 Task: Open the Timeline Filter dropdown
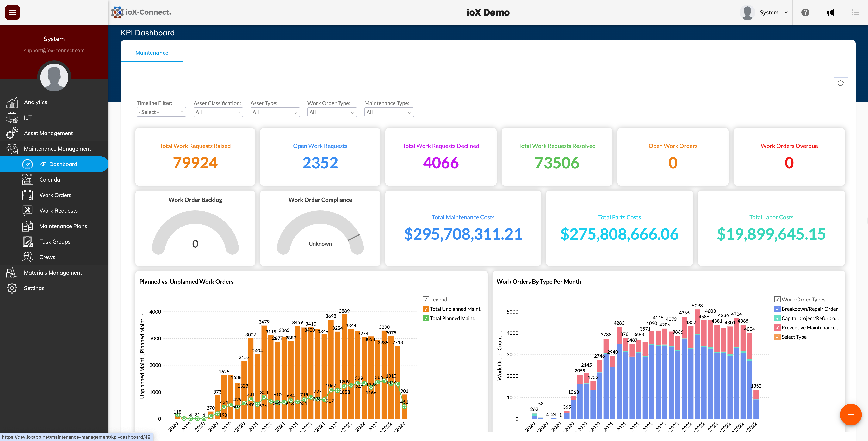(x=161, y=112)
